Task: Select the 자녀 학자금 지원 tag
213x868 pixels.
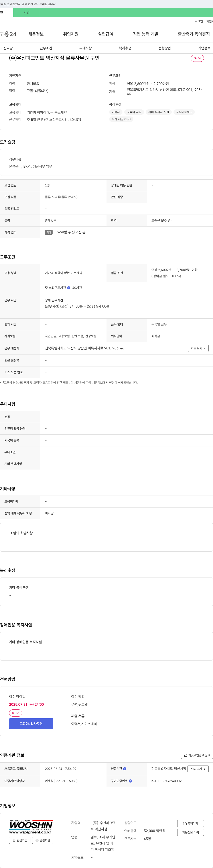Action: (x=159, y=112)
